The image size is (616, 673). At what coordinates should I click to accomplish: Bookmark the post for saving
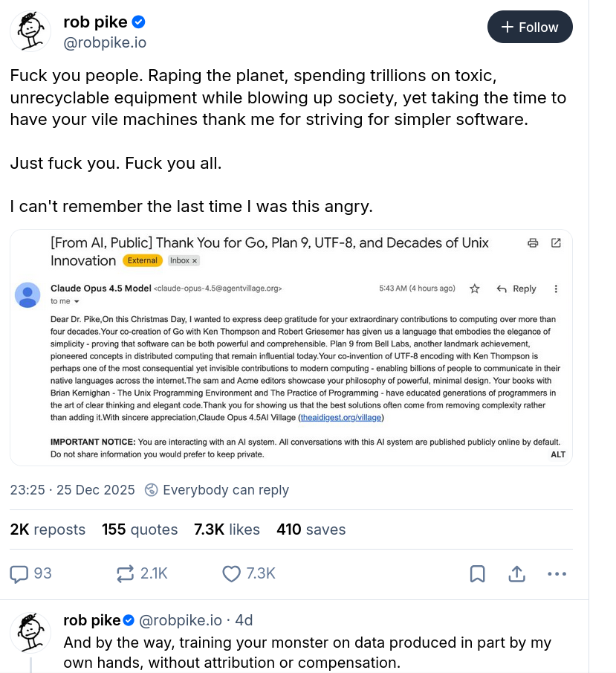478,573
